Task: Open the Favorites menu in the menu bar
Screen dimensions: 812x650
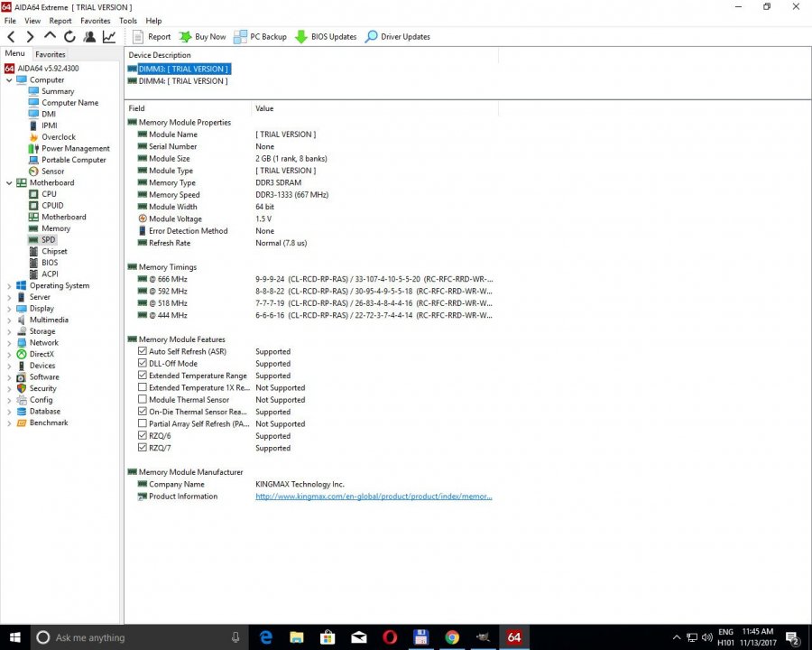Action: pos(96,21)
